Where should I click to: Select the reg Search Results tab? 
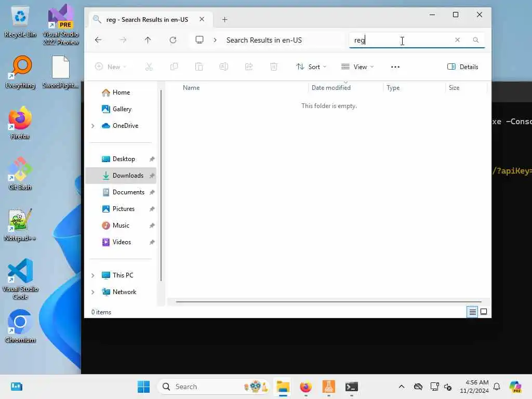coord(147,20)
